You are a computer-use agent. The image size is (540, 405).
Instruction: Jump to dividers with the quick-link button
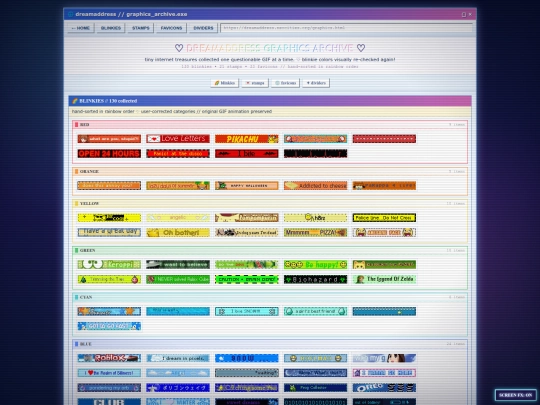316,83
